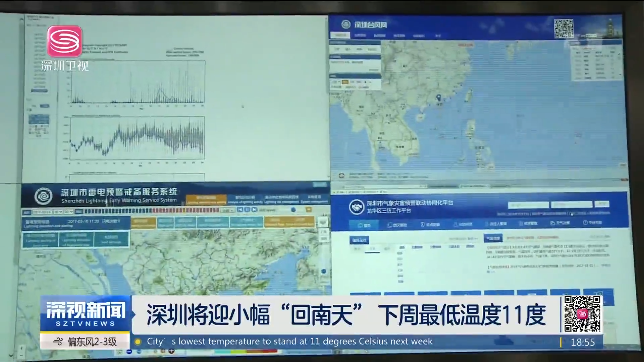The width and height of the screenshot is (644, 362).
Task: Collapse panel with down-arrow at map right edge
Action: click(x=323, y=222)
